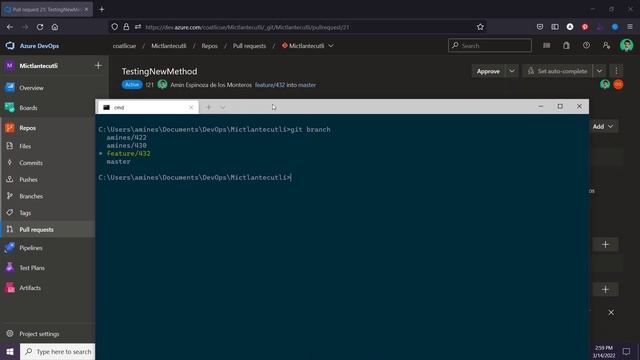
Task: Click Mictlantecutli project avatar icon
Action: (10, 65)
